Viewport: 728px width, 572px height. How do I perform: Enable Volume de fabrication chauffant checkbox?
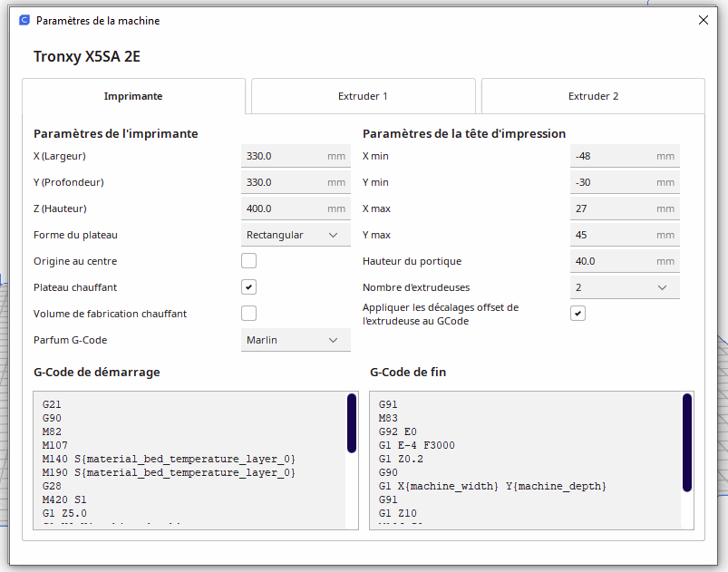248,314
